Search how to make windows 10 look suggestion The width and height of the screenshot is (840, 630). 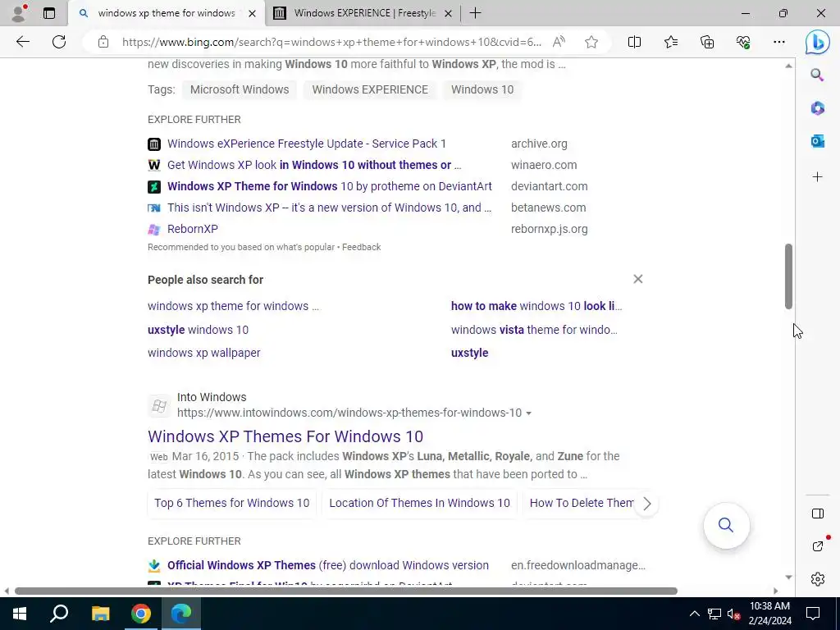pos(536,306)
